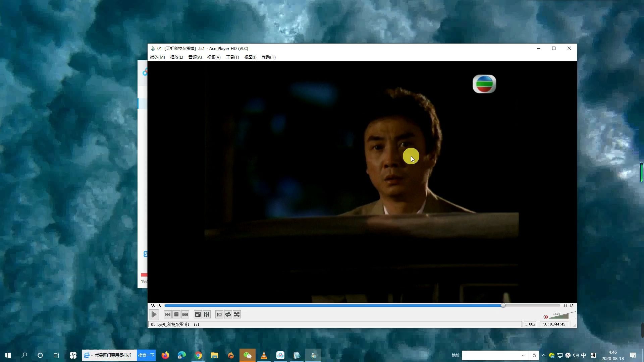Screen dimensions: 644x362
Task: Show the playlist with the list icon
Action: coord(219,314)
